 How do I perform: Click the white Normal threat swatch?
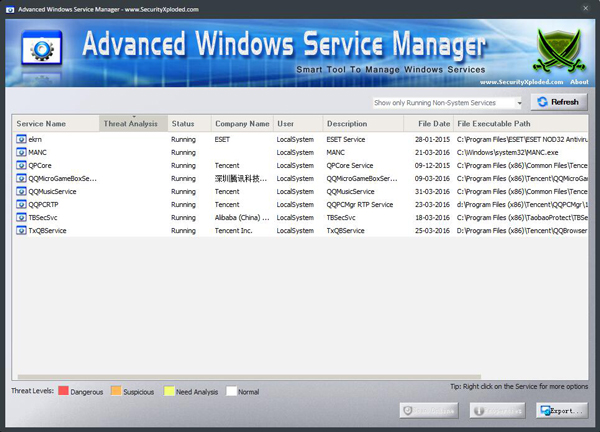(232, 391)
